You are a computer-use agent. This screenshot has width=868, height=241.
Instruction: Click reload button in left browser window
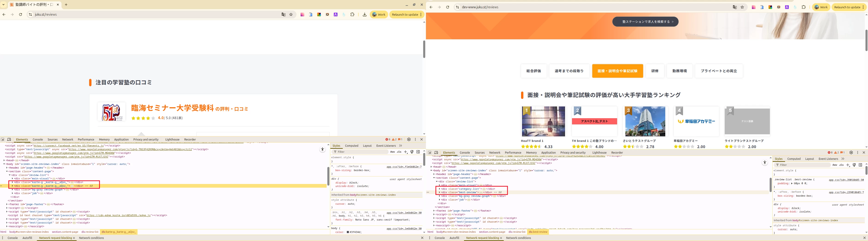pos(21,14)
